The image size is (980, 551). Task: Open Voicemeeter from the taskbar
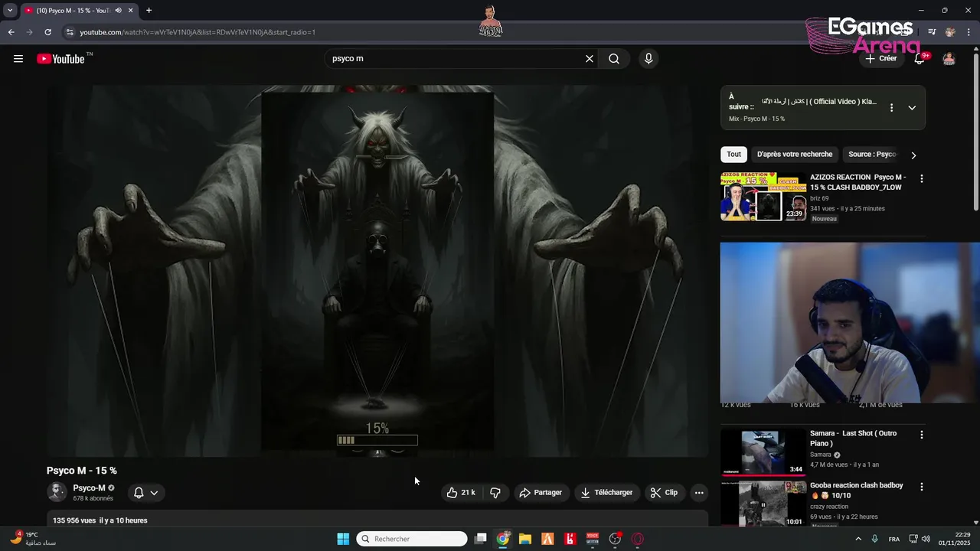(593, 539)
